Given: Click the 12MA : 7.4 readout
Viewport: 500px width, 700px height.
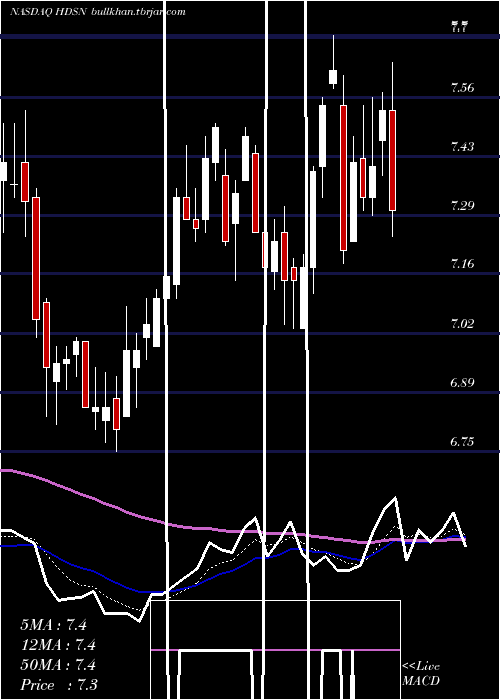Looking at the screenshot, I should pos(58,645).
